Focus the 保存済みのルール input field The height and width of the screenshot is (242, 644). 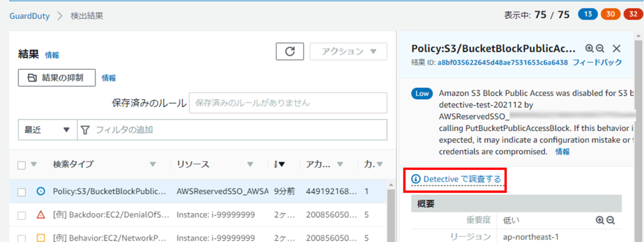coord(288,102)
